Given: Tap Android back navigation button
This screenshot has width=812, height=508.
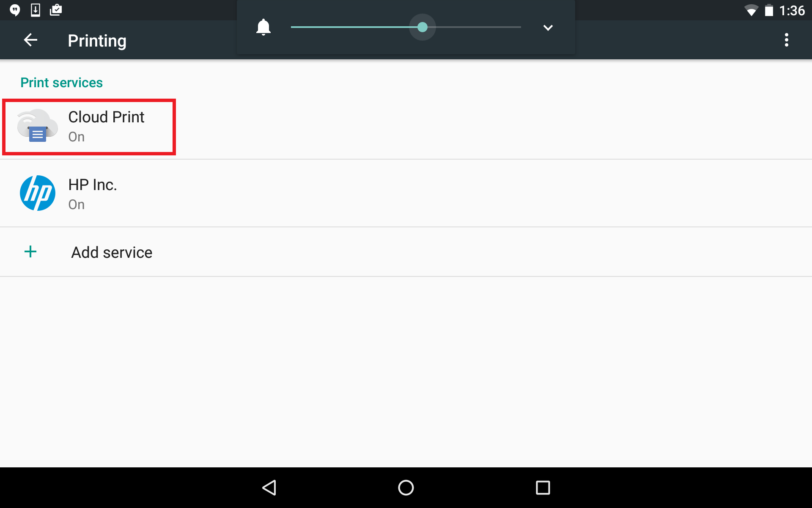Looking at the screenshot, I should pyautogui.click(x=269, y=488).
